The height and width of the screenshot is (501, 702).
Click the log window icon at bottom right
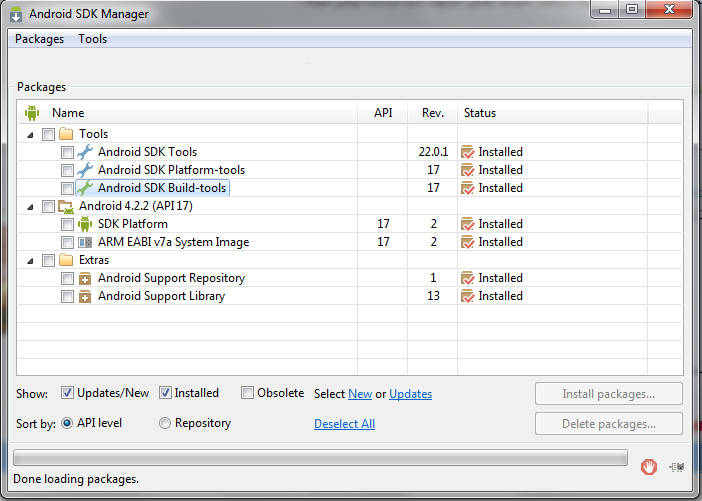pos(677,464)
